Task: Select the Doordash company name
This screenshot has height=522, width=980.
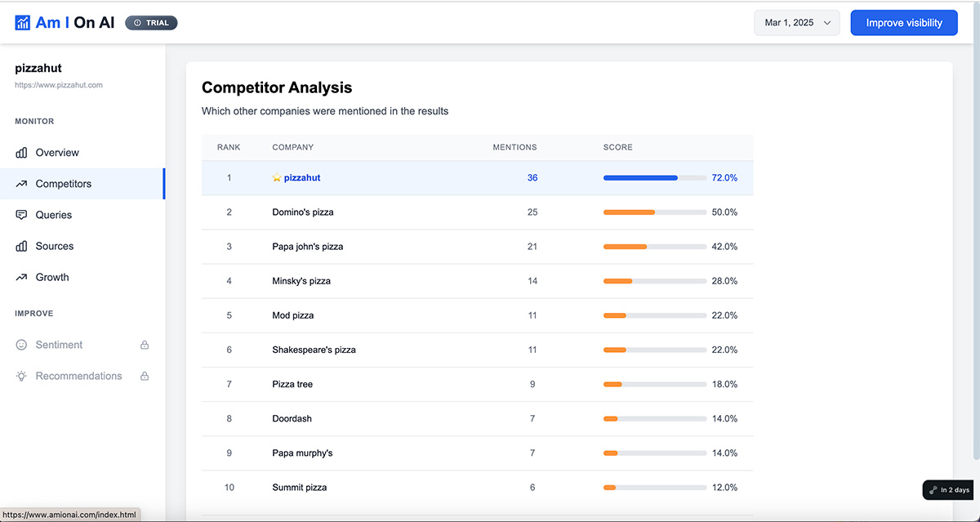Action: [x=292, y=418]
